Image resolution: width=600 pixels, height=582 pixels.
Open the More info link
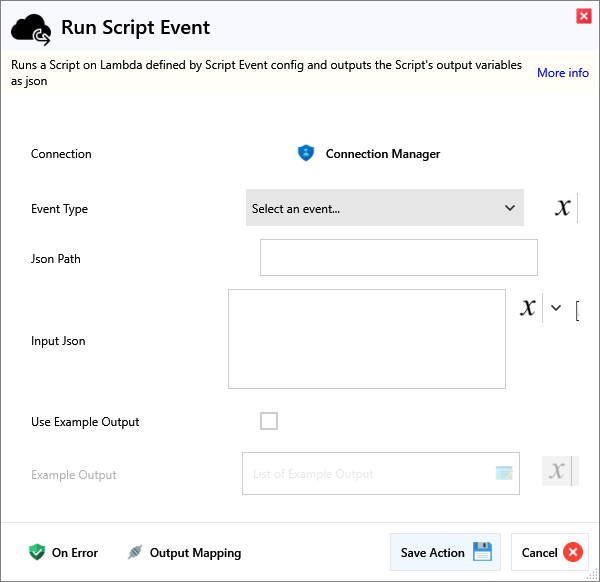click(562, 73)
